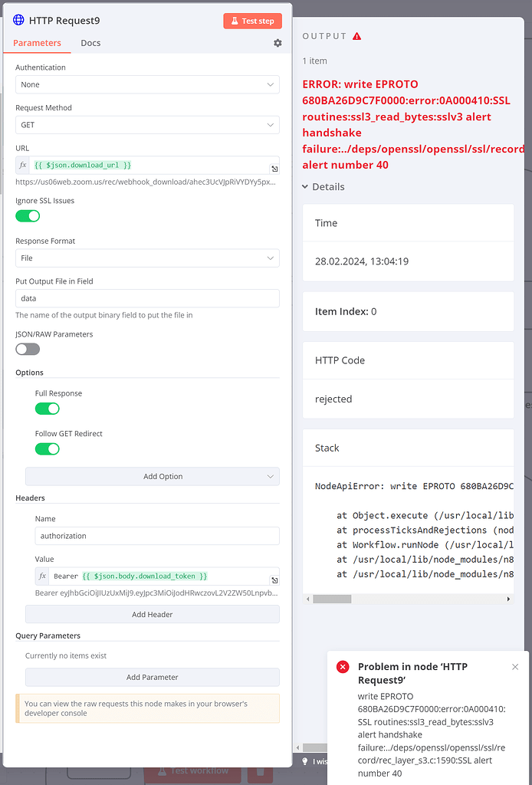Dismiss the Problem in node notification
The image size is (532, 785).
click(x=514, y=667)
